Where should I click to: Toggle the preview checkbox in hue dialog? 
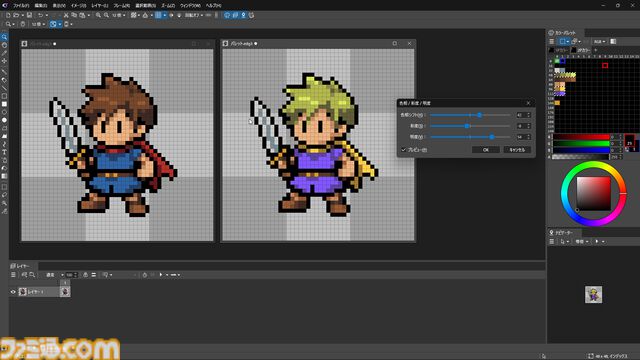[x=403, y=150]
